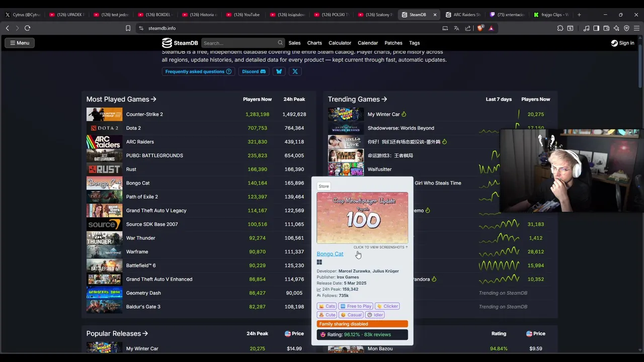Click the Rust game logo
This screenshot has width=644, height=362.
pos(104,169)
